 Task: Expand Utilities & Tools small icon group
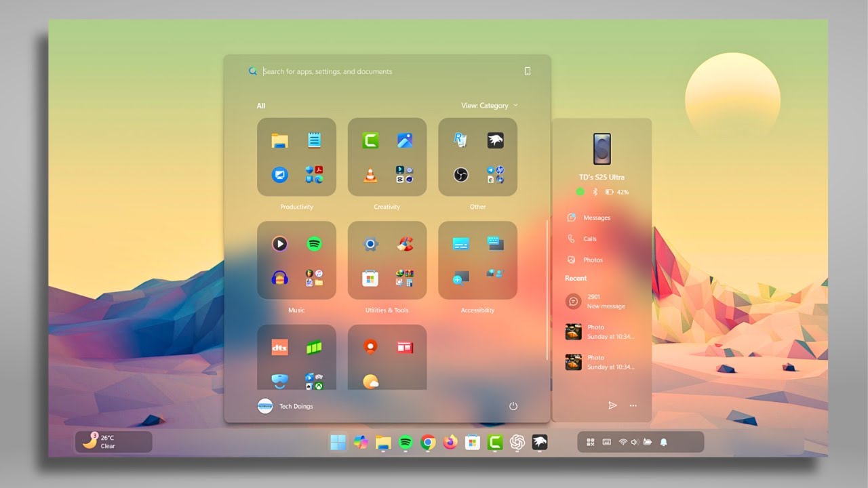405,278
